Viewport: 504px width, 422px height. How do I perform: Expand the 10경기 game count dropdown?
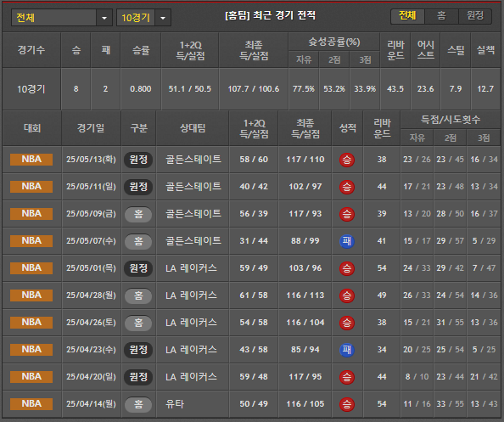pos(163,18)
